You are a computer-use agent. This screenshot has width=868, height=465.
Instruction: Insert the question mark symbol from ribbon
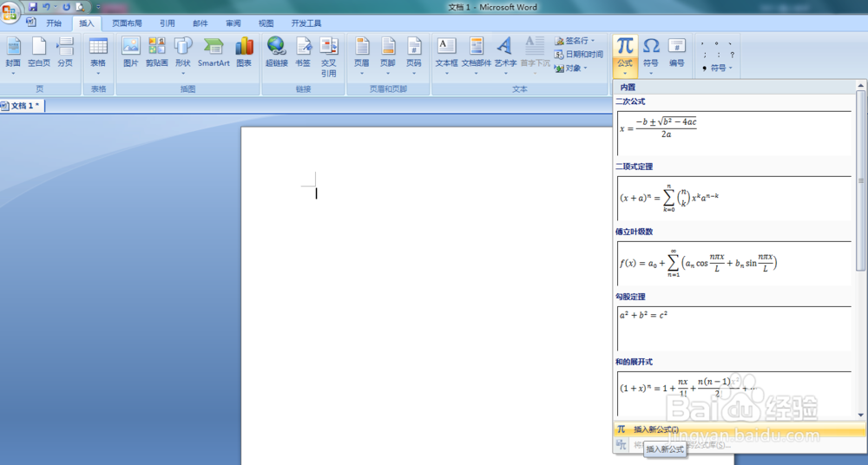(x=732, y=55)
